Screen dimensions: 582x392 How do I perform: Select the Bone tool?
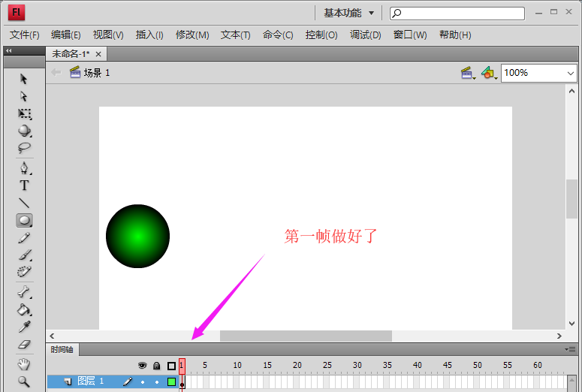pos(24,292)
